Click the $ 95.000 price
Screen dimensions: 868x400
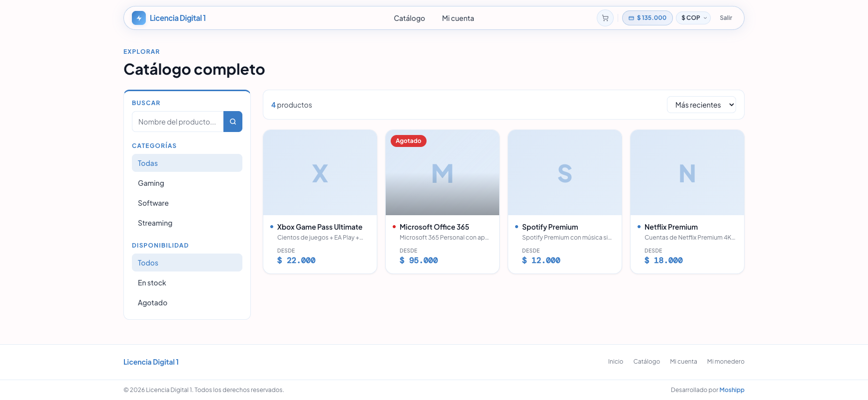(419, 261)
